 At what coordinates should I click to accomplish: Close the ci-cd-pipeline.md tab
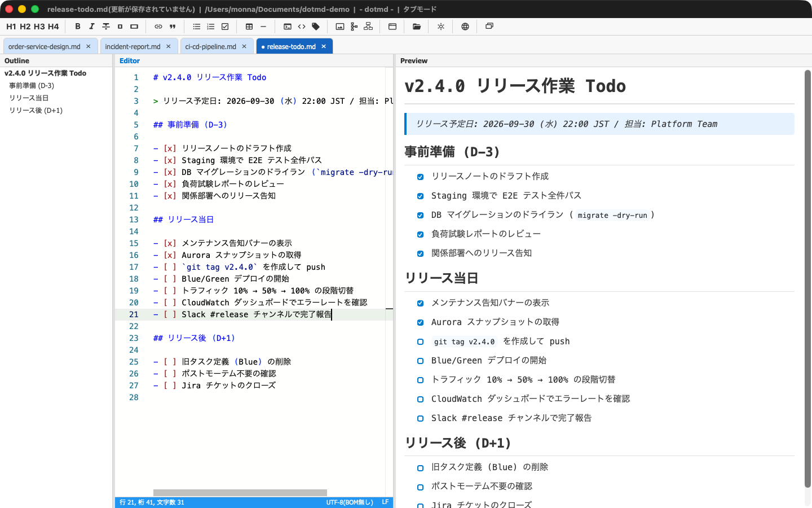point(244,46)
